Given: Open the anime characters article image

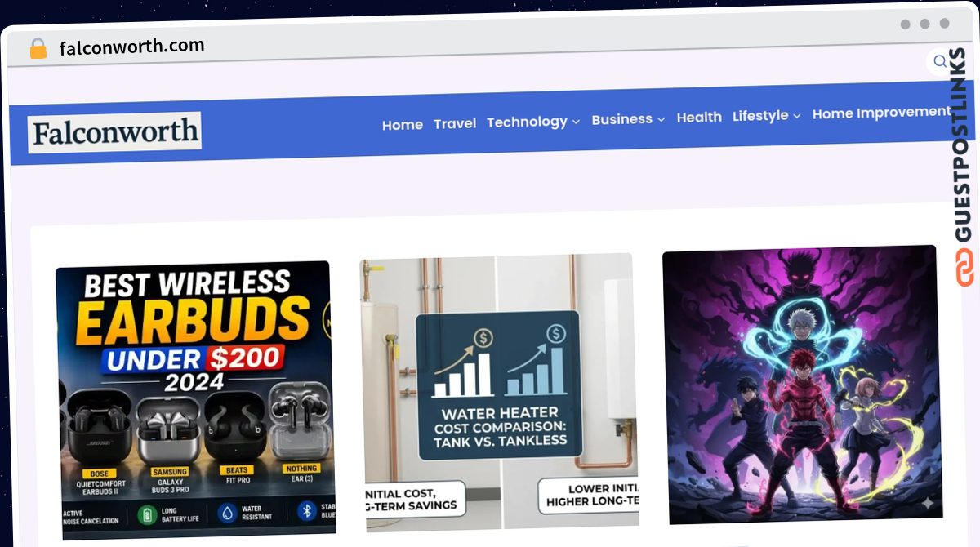Looking at the screenshot, I should pos(803,385).
